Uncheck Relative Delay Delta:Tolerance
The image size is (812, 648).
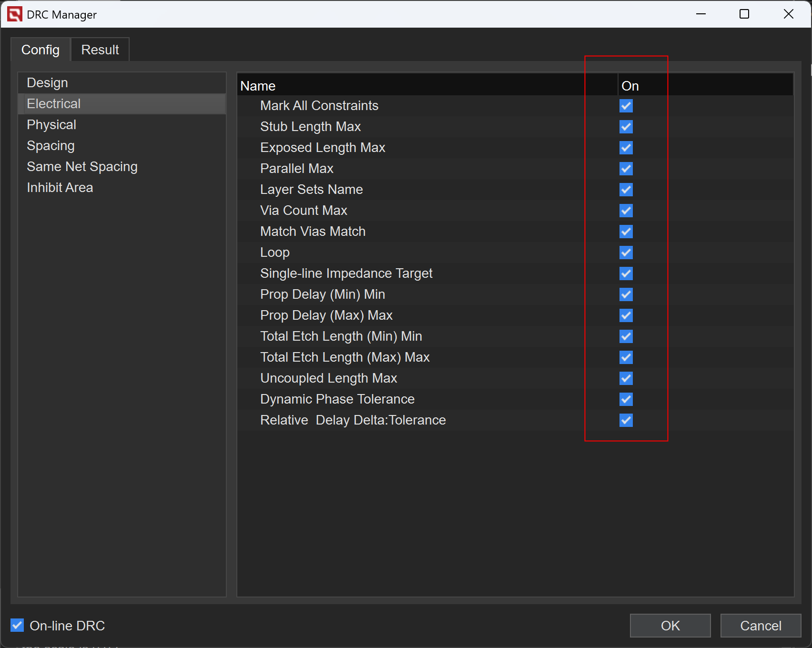click(626, 420)
